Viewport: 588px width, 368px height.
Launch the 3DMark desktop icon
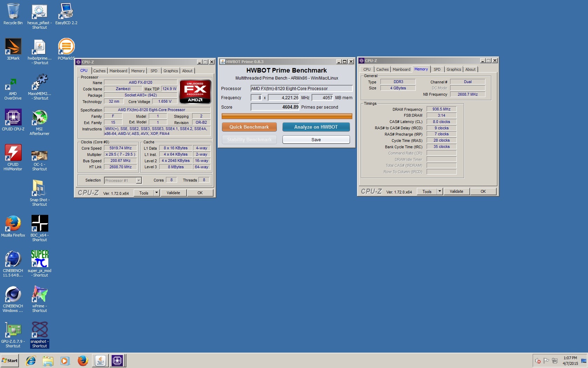coord(13,49)
